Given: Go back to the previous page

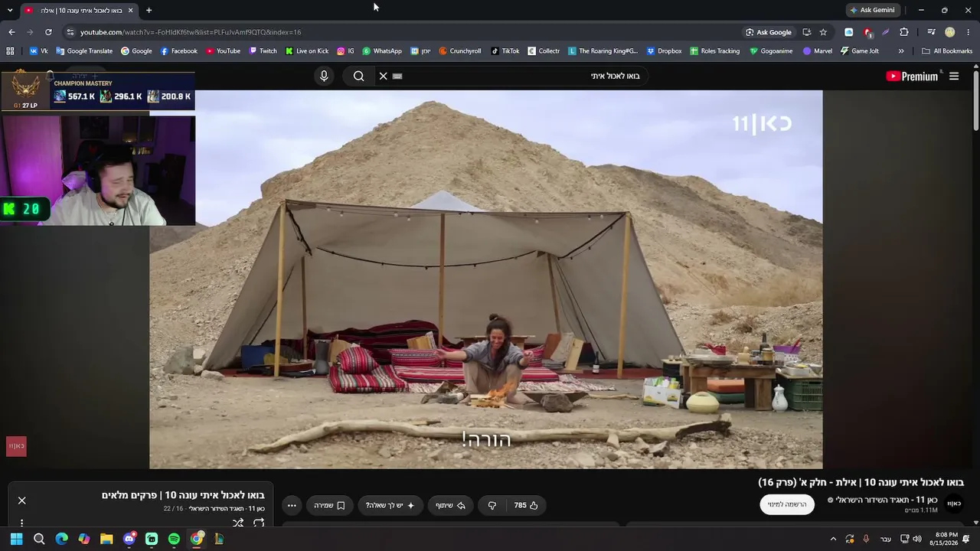Looking at the screenshot, I should point(11,32).
